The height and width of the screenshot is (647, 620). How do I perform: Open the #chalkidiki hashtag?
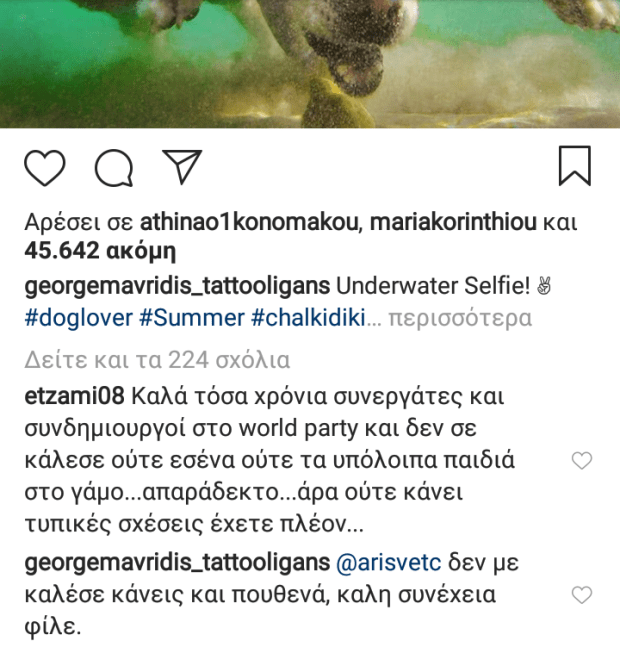click(x=308, y=318)
